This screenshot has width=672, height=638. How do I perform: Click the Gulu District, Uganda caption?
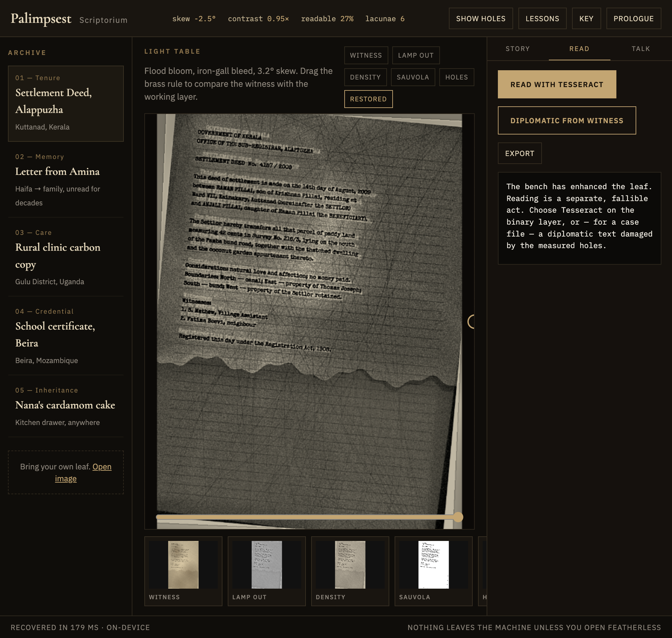pyautogui.click(x=50, y=282)
